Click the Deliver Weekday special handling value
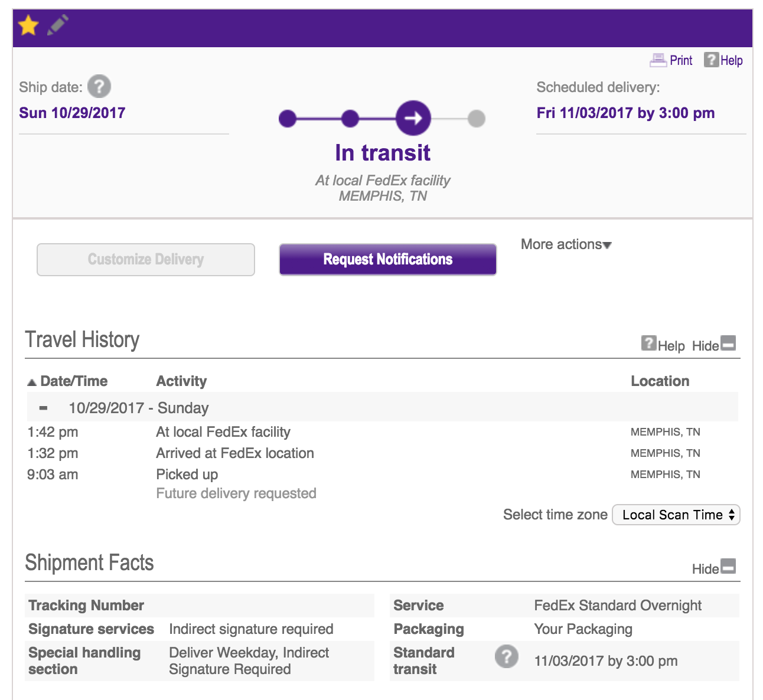763x700 pixels. tap(249, 661)
